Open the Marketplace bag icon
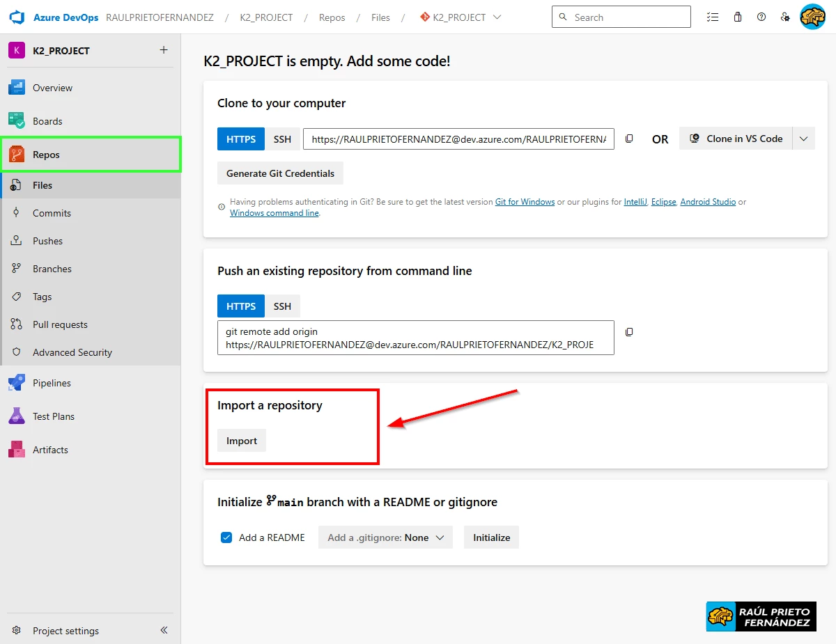Image resolution: width=836 pixels, height=644 pixels. (738, 17)
